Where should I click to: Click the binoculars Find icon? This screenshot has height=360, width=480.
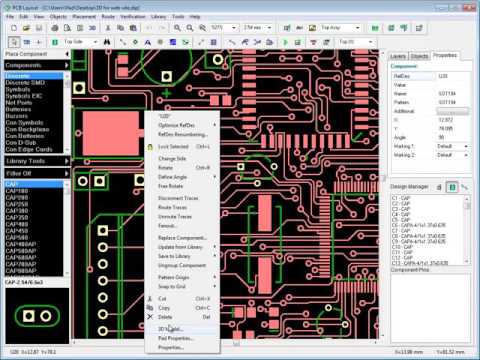point(107,42)
